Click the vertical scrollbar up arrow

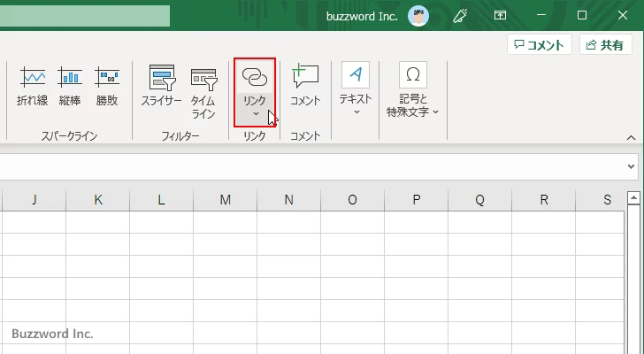[x=633, y=198]
